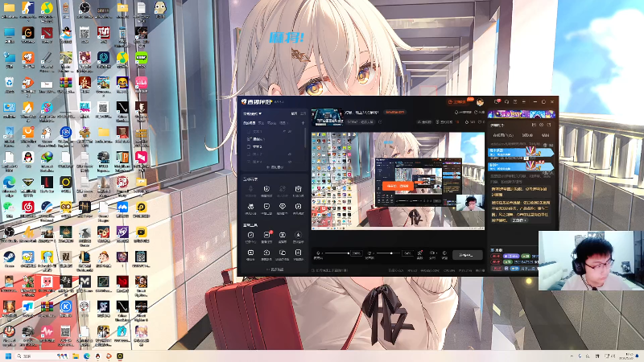Viewport: 644px width, 362px height.
Task: Click the microphone tool icon in interactive tools grid
Action: click(250, 189)
